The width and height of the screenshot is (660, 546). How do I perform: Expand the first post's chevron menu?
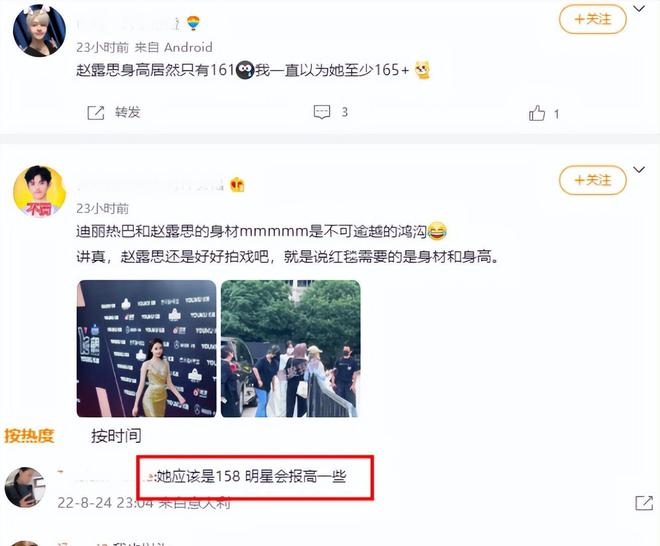point(639,8)
